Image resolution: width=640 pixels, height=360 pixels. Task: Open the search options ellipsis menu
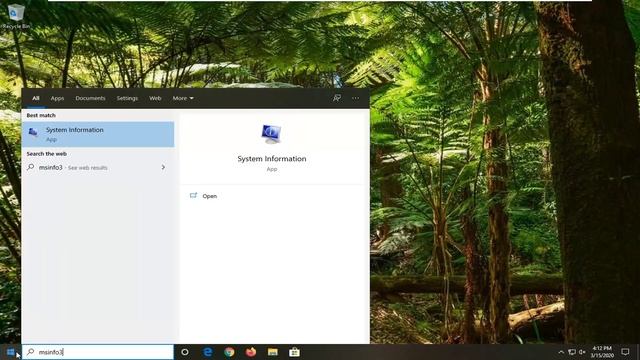click(x=356, y=98)
